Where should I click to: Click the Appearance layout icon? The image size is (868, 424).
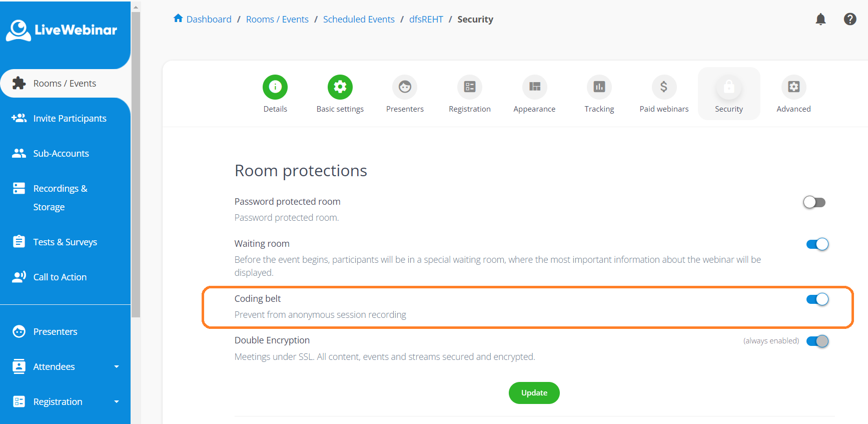coord(534,87)
